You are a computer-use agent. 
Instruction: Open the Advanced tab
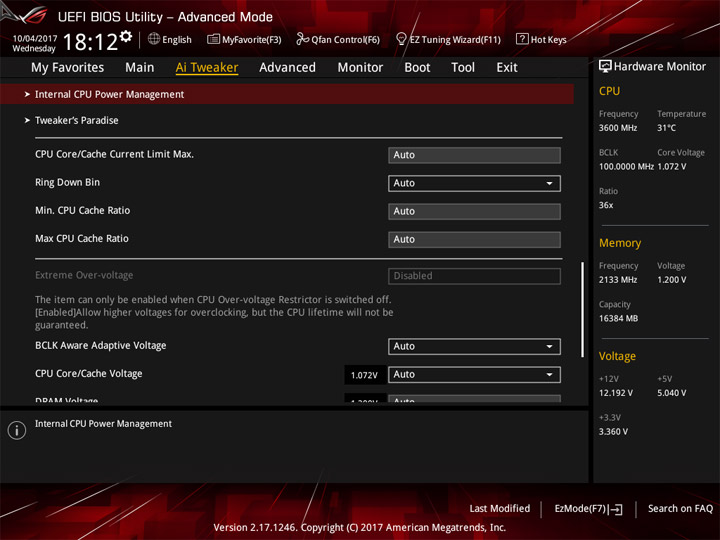pos(287,68)
